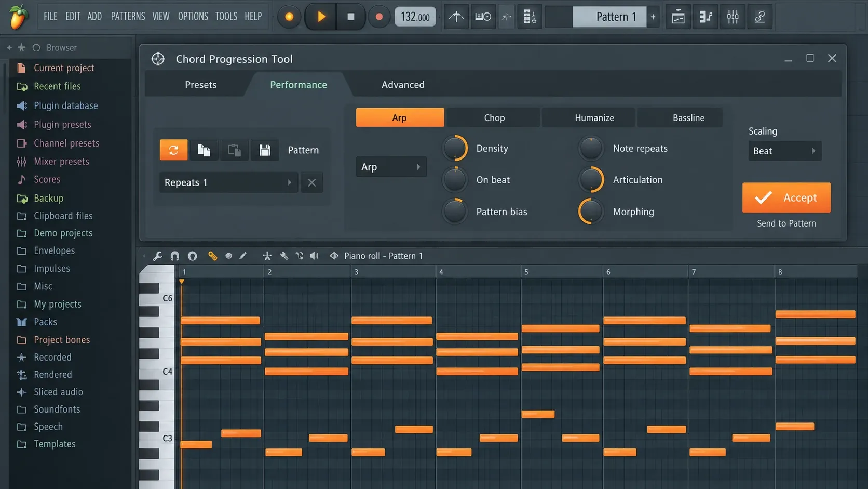868x489 pixels.
Task: Open piano roll wrench tool menu
Action: (x=158, y=256)
